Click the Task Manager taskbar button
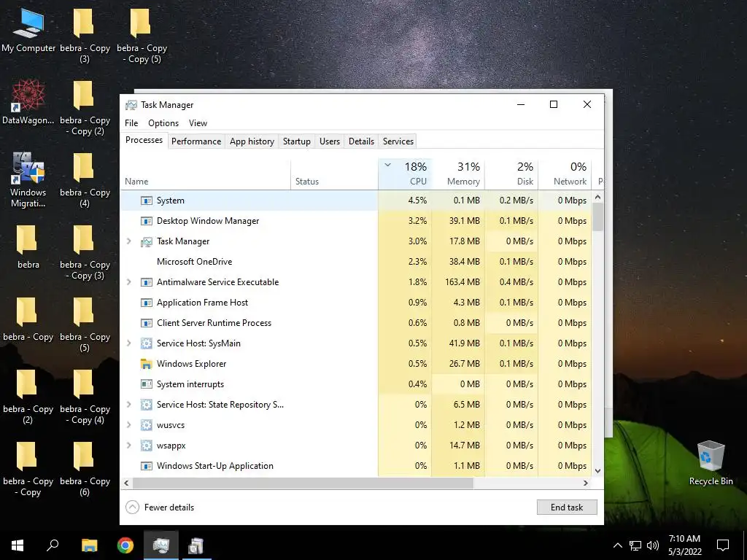Viewport: 747px width, 560px height. click(161, 545)
